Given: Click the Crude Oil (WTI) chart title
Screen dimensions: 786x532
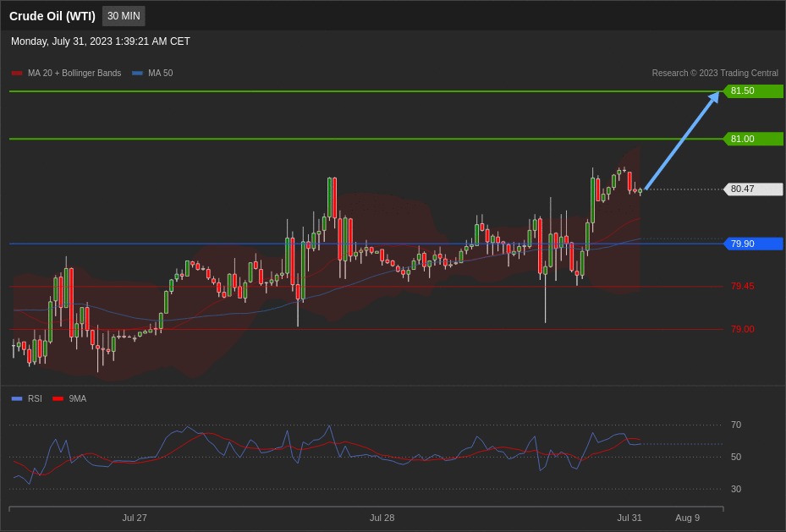Looking at the screenshot, I should 52,16.
